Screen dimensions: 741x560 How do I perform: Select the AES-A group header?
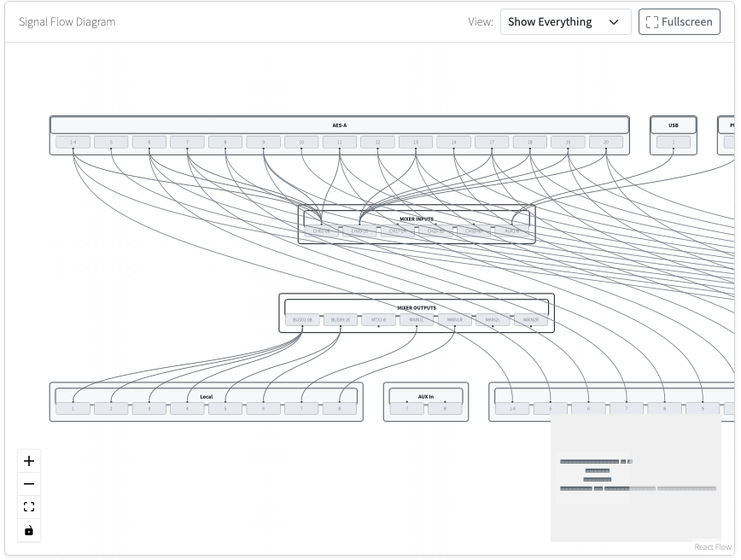point(339,125)
